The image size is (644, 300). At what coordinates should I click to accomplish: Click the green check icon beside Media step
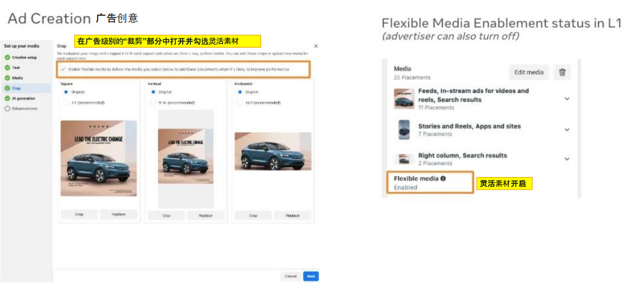tap(7, 78)
